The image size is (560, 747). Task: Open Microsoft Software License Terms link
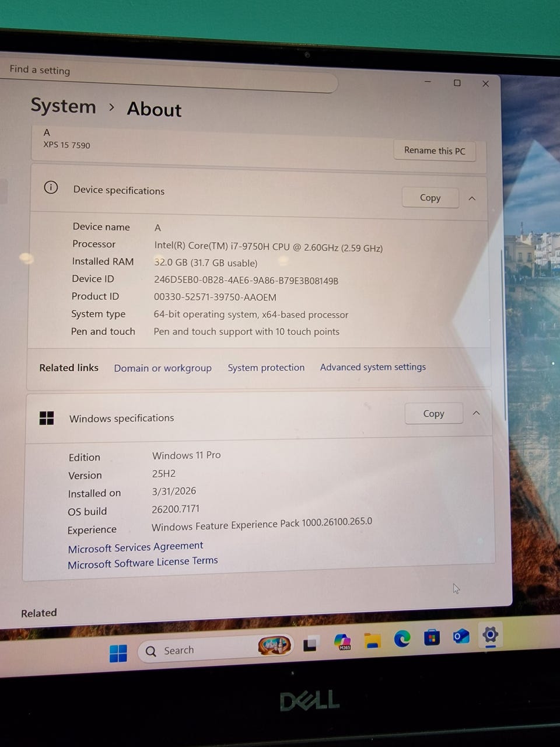(143, 563)
